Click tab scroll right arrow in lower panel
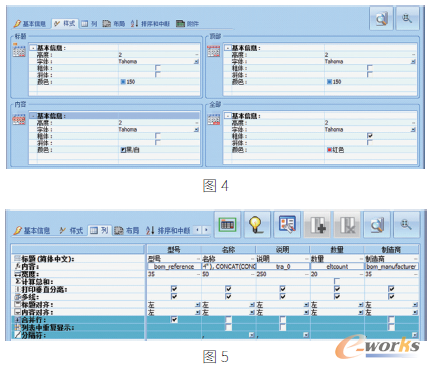The height and width of the screenshot is (369, 430). click(x=206, y=230)
